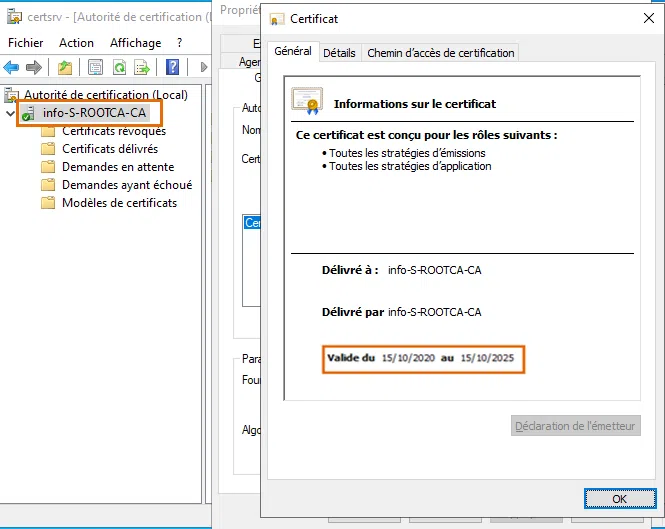Click the Autorité de certification root icon
Screen dimensions: 665x529
click(x=11, y=95)
